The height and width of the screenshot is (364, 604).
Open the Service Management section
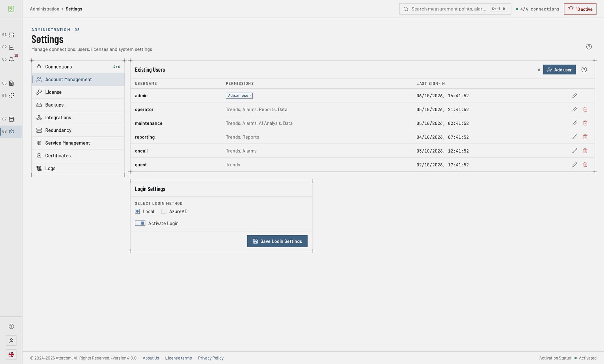78,143
